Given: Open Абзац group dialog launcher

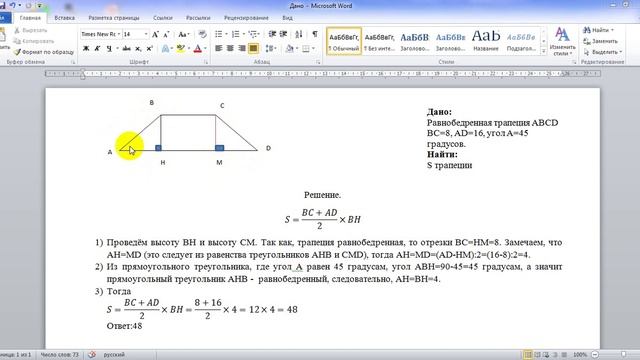Looking at the screenshot, I should [318, 62].
